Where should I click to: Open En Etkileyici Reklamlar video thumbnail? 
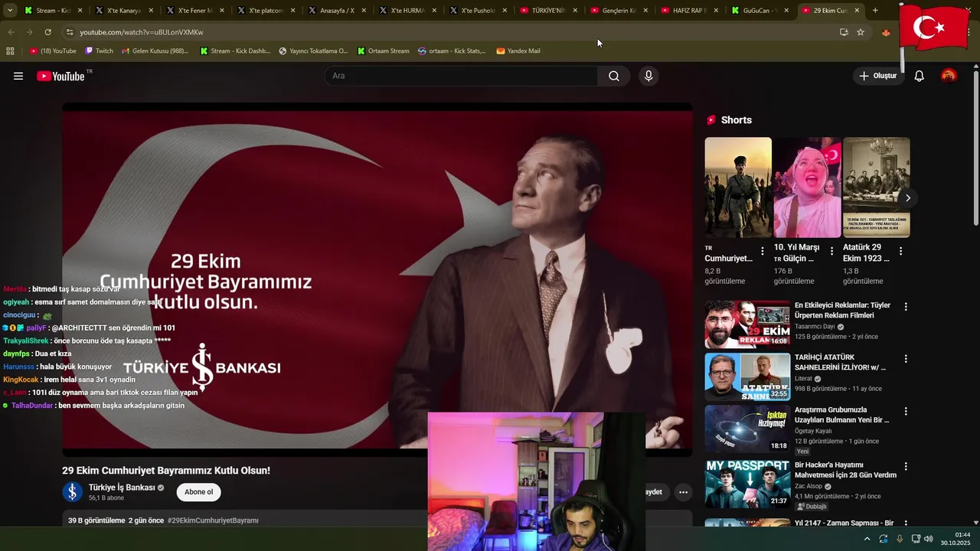point(747,324)
